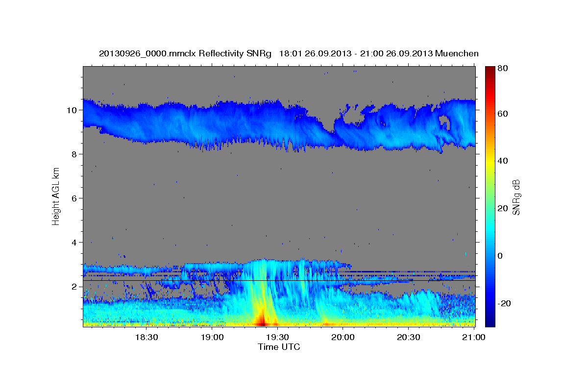Image resolution: width=588 pixels, height=392 pixels.
Task: Click the horizontal black line at 2.3 km
Action: 279,280
